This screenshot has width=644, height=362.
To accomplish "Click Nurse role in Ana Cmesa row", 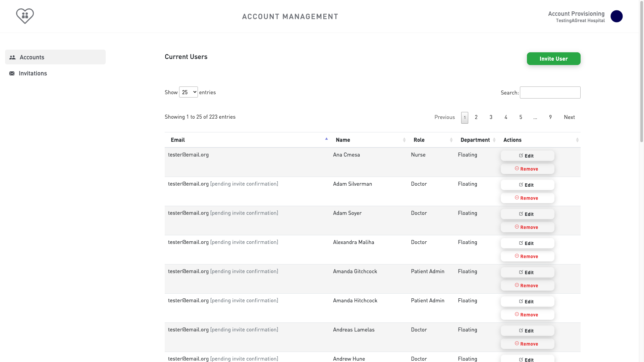I will coord(418,155).
